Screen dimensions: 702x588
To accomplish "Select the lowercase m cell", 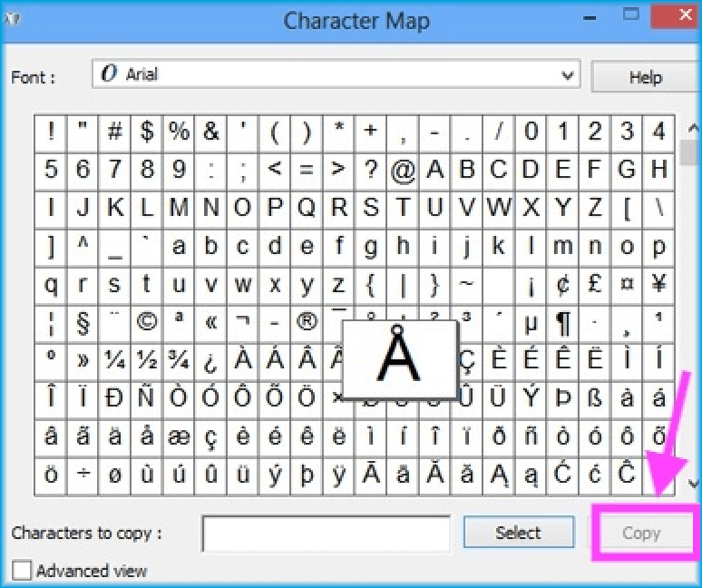I will point(562,248).
